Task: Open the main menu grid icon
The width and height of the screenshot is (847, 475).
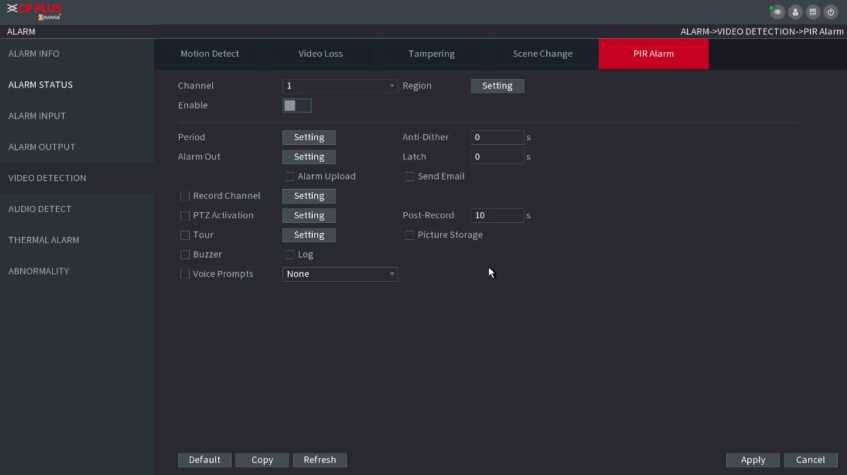Action: point(812,12)
